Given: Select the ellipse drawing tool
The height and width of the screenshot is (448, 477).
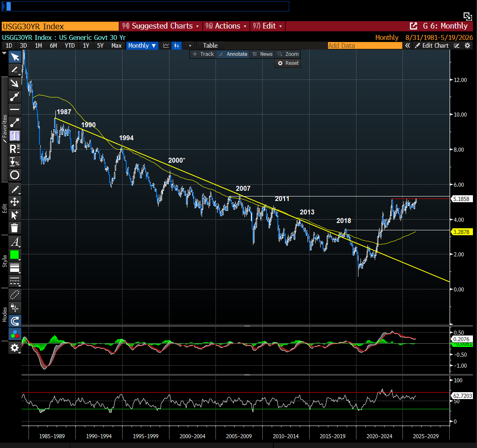Looking at the screenshot, I should point(15,175).
